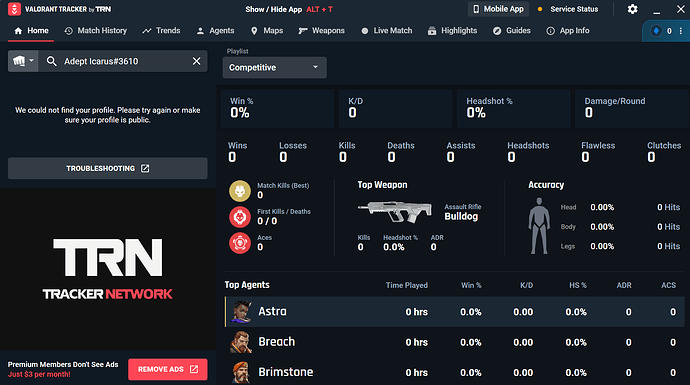Viewport: 690px width, 385px height.
Task: Open the Guides tab
Action: tap(511, 31)
